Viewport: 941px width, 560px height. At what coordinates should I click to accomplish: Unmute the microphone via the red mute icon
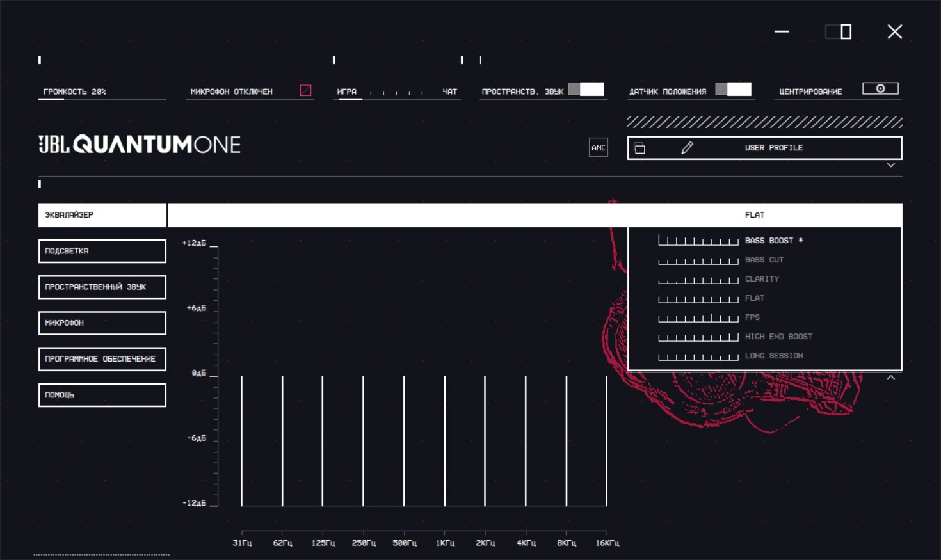pyautogui.click(x=305, y=91)
